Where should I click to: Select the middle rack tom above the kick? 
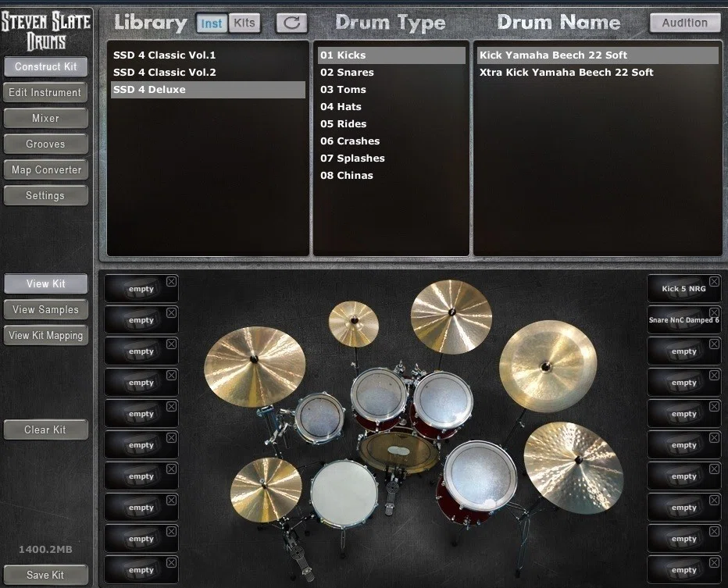click(379, 395)
